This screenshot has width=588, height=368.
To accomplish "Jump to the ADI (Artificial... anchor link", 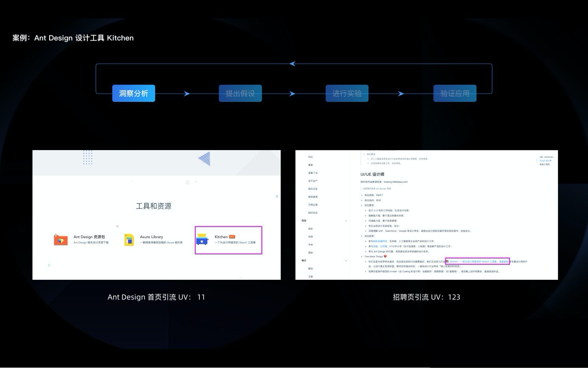I will 547,157.
